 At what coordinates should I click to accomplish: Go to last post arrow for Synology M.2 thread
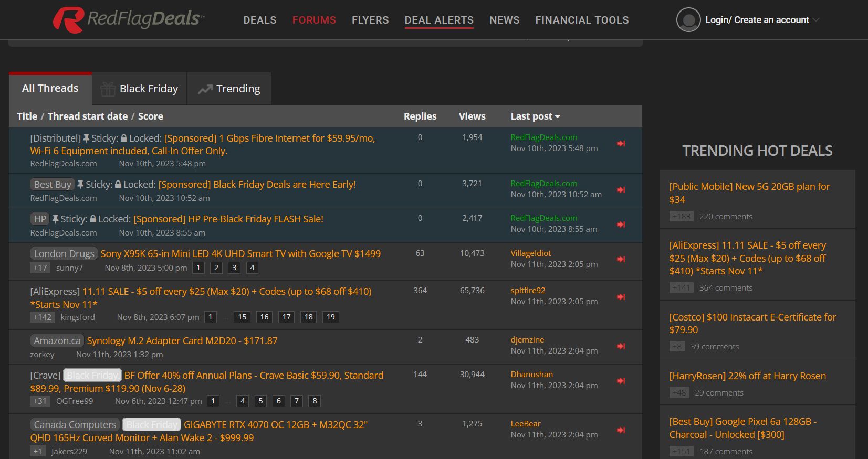coord(621,346)
